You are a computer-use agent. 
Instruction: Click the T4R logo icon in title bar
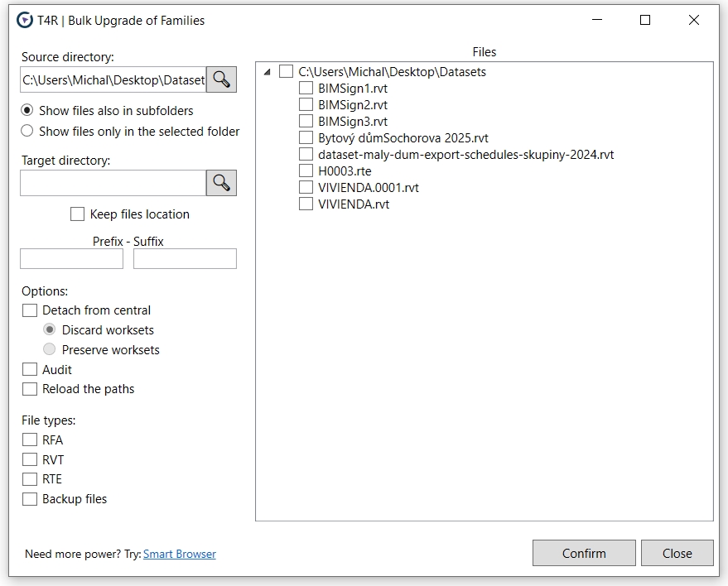(x=25, y=21)
